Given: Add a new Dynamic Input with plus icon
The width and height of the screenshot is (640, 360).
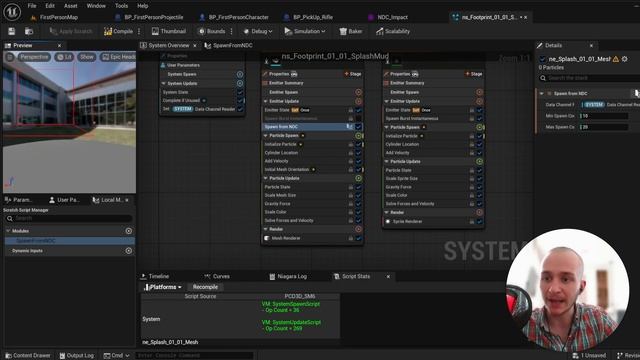Looking at the screenshot, I should click(129, 251).
